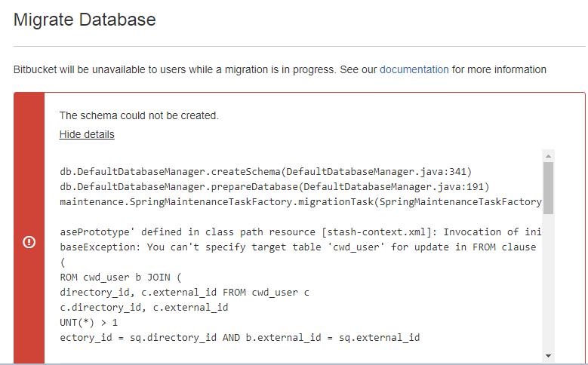Image resolution: width=588 pixels, height=365 pixels.
Task: Click the 'sq.directory_id AND b.external_id' line
Action: pos(239,338)
